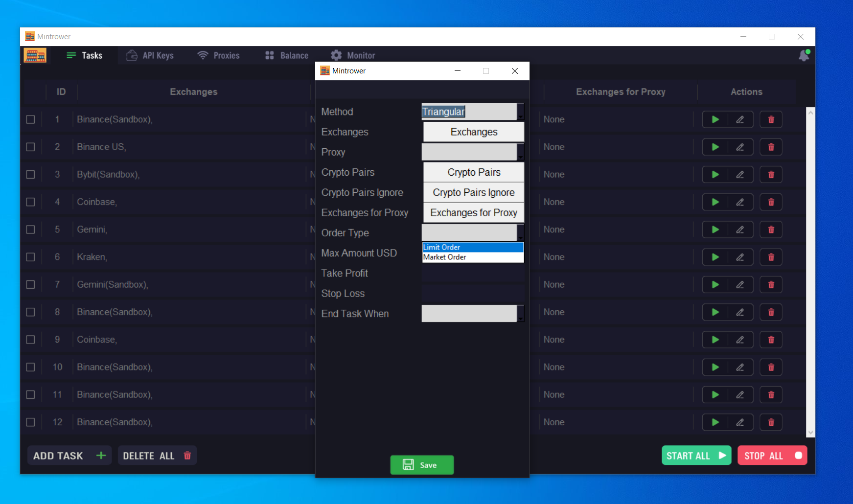The width and height of the screenshot is (853, 504).
Task: Edit task 3 using pencil icon
Action: [x=740, y=175]
